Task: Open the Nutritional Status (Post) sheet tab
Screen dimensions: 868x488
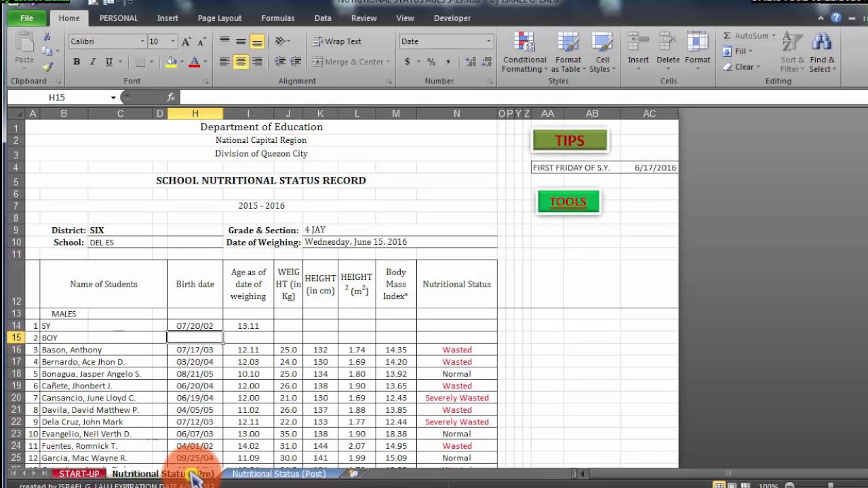Action: pyautogui.click(x=279, y=474)
